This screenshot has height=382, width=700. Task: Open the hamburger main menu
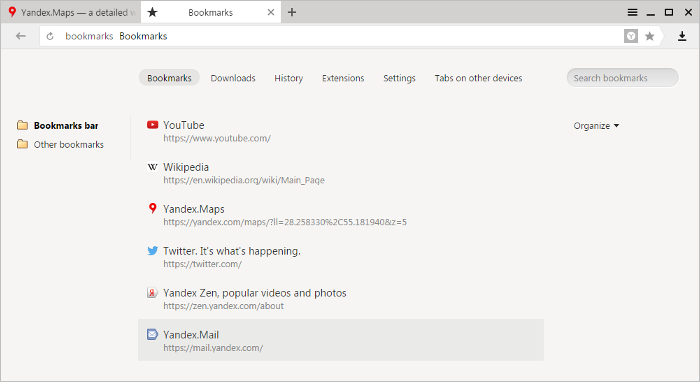point(632,12)
